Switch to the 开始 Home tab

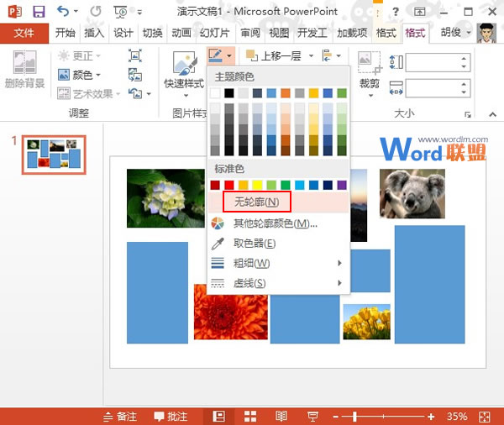point(65,33)
